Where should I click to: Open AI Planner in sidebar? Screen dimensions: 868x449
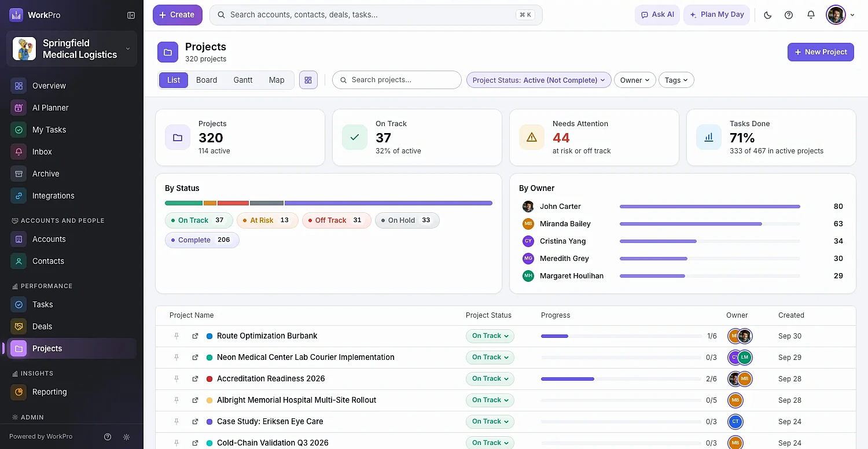72,108
